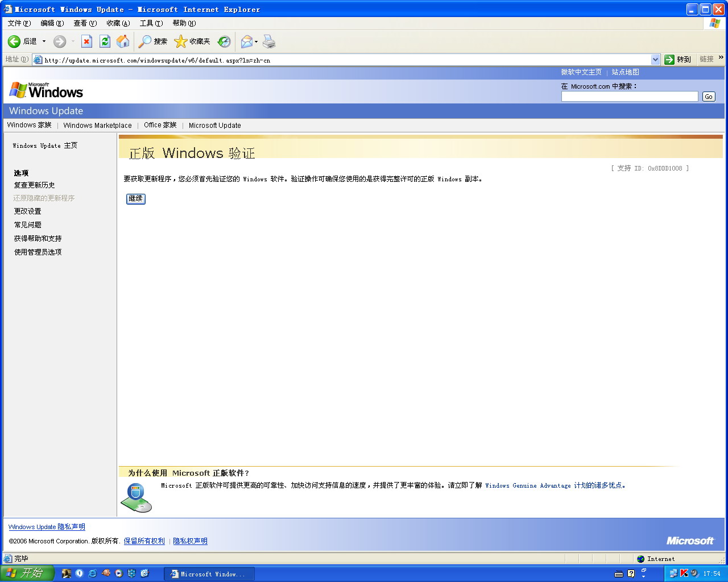
Task: Open the 微软中文主页 link
Action: coord(581,72)
